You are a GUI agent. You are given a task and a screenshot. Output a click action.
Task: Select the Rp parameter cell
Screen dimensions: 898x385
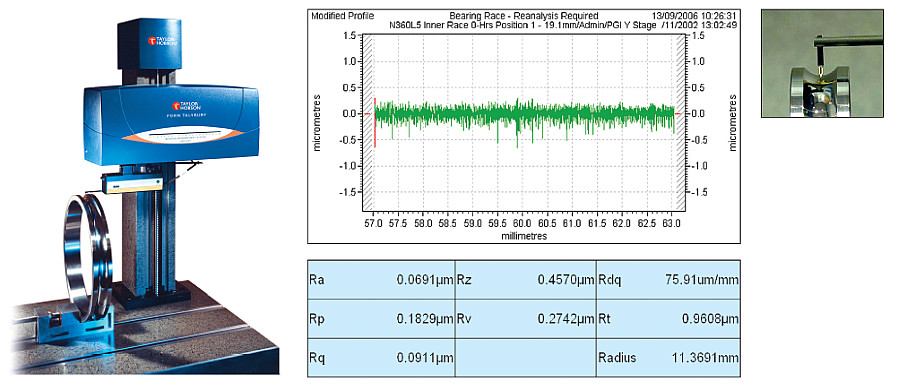coord(381,318)
